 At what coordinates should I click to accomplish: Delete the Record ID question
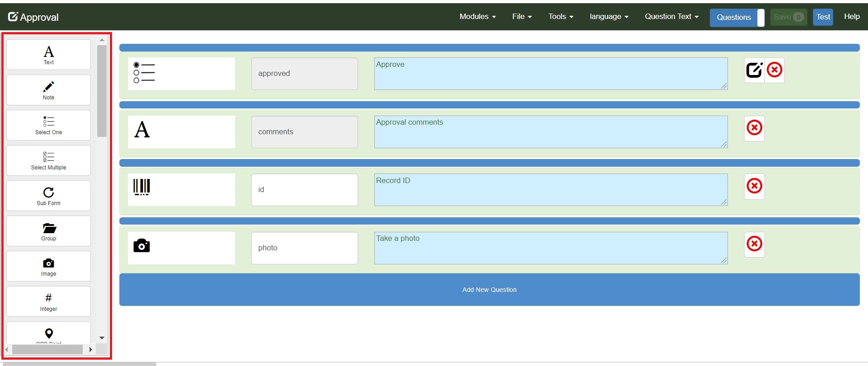point(754,186)
